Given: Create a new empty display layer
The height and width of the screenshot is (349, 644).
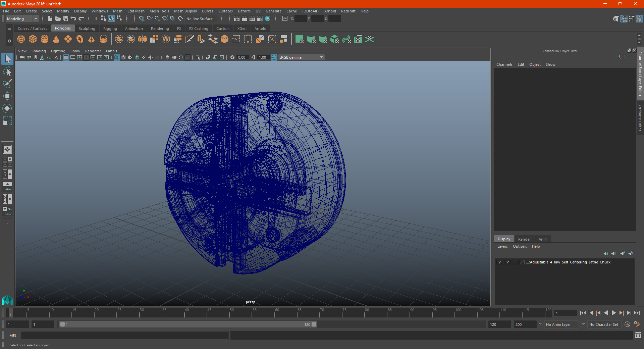Looking at the screenshot, I should [x=623, y=253].
